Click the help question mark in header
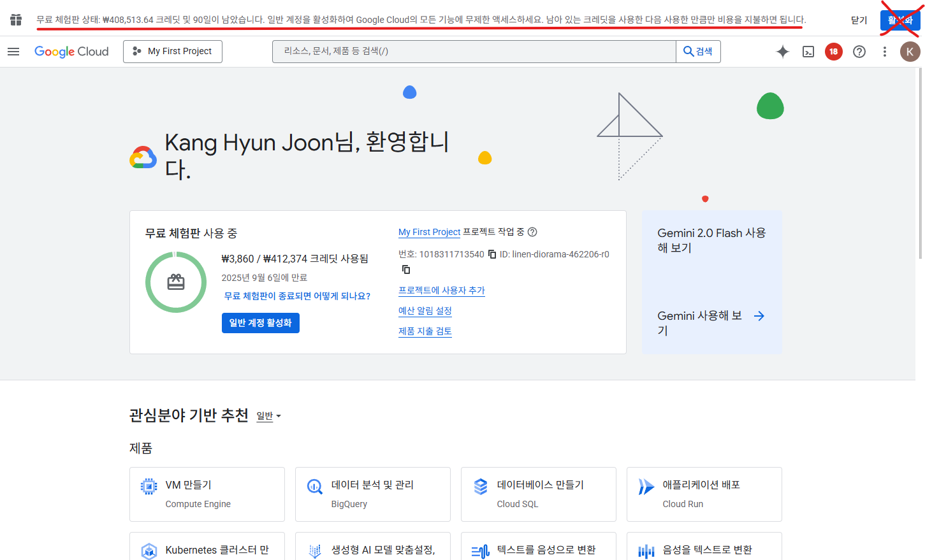The image size is (925, 560). pos(859,52)
